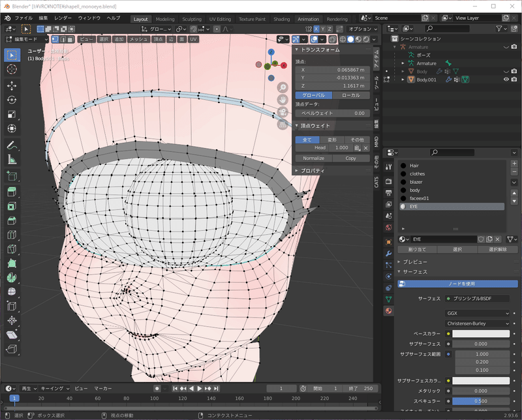The height and width of the screenshot is (420, 522).
Task: Open the options dropdown in viewport header
Action: (x=363, y=29)
